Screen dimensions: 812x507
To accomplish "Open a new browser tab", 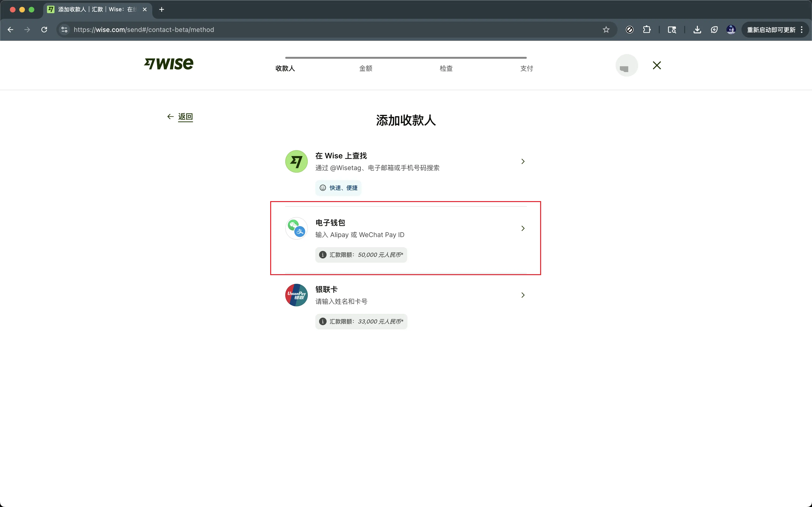I will point(162,9).
